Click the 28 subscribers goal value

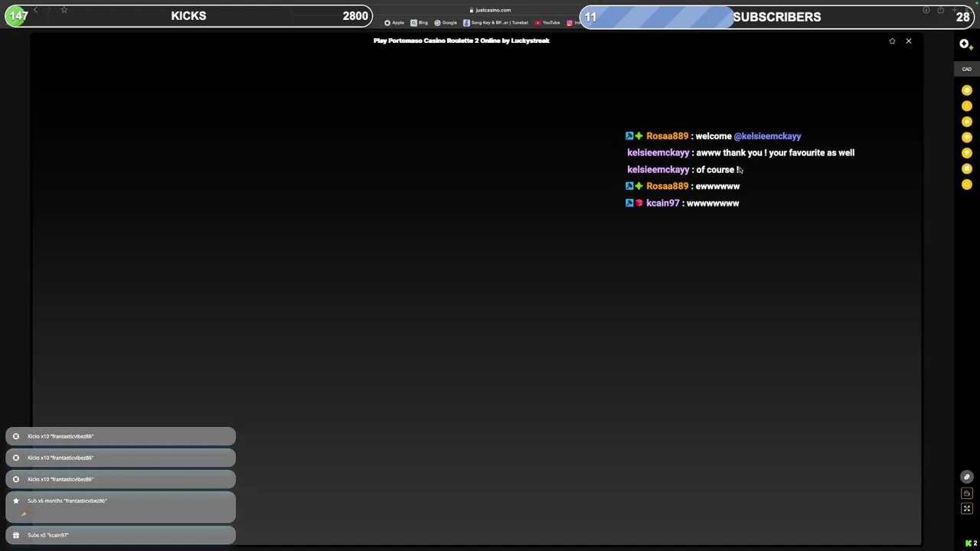point(963,17)
